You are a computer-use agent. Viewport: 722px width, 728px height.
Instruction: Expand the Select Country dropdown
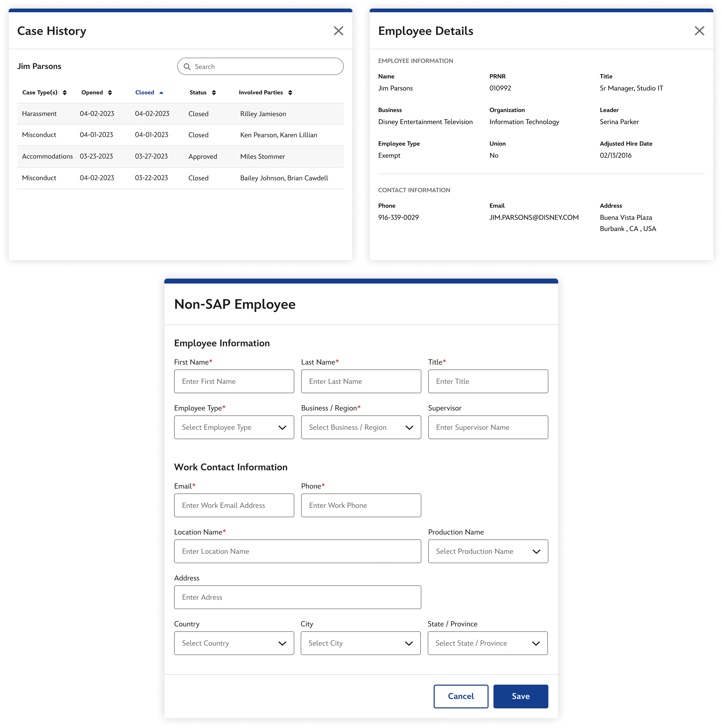(x=234, y=643)
